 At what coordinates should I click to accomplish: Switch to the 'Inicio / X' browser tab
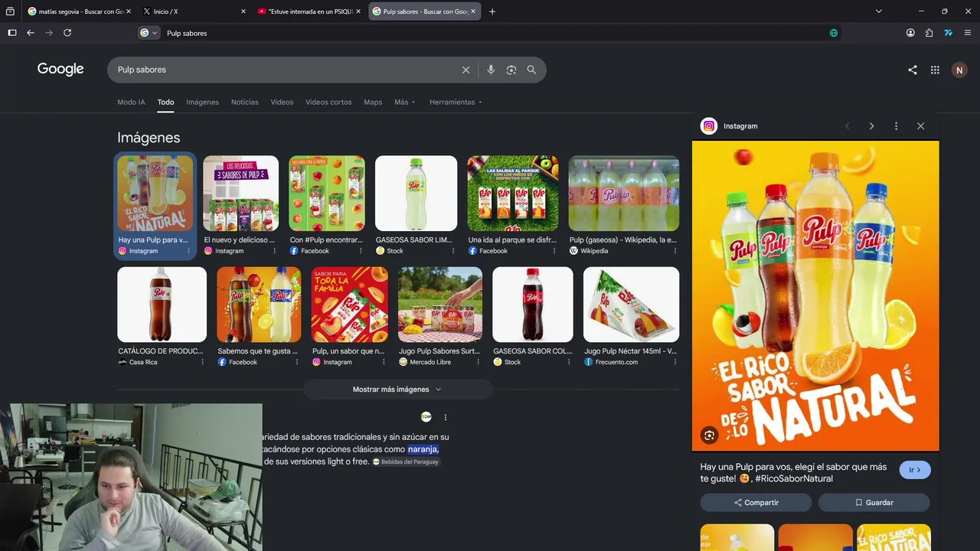(x=193, y=11)
